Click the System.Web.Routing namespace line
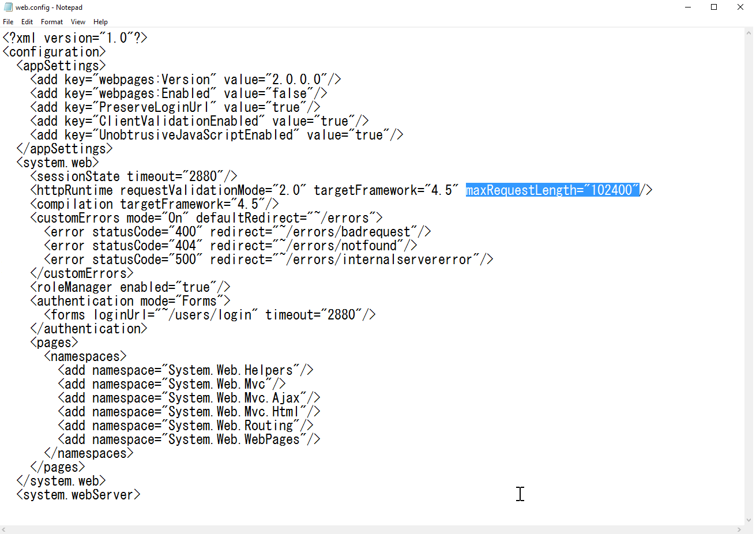This screenshot has height=534, width=756. [x=186, y=426]
